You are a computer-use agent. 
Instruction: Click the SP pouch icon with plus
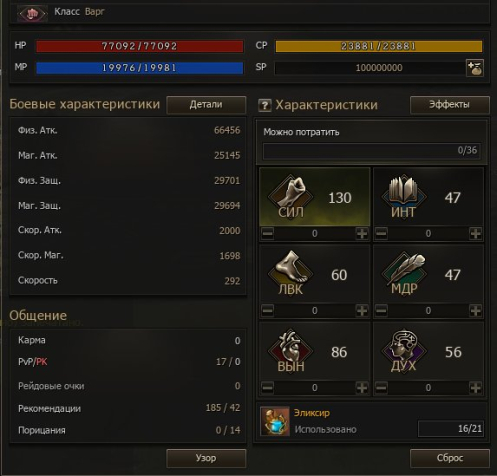point(475,68)
